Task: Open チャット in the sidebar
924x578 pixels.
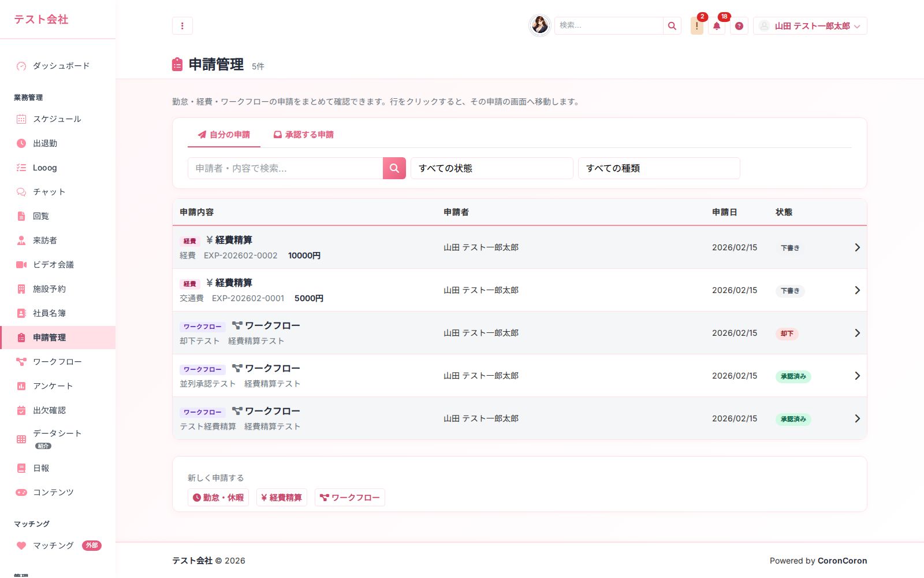Action: point(58,192)
